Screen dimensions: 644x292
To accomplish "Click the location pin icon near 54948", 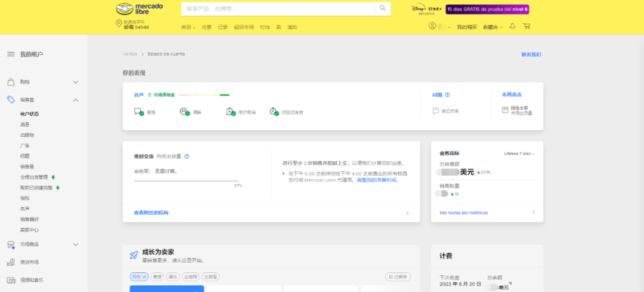I will click(x=119, y=23).
